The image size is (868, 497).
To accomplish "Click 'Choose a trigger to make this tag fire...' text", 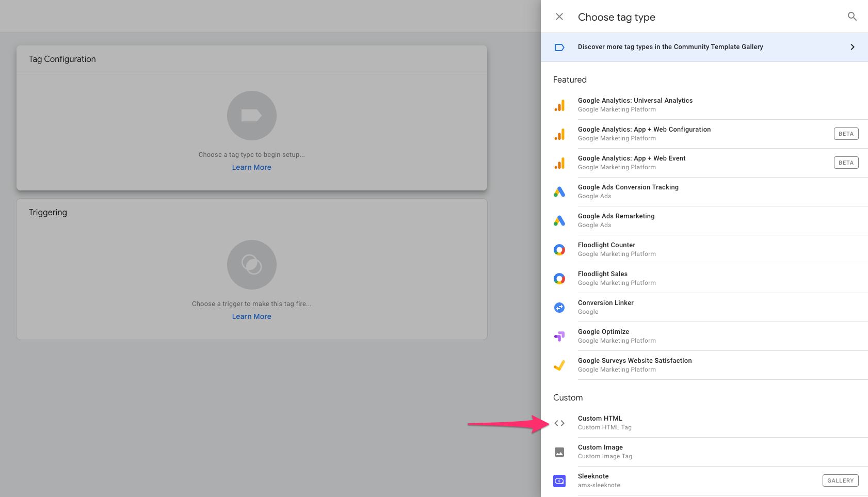I will [252, 304].
